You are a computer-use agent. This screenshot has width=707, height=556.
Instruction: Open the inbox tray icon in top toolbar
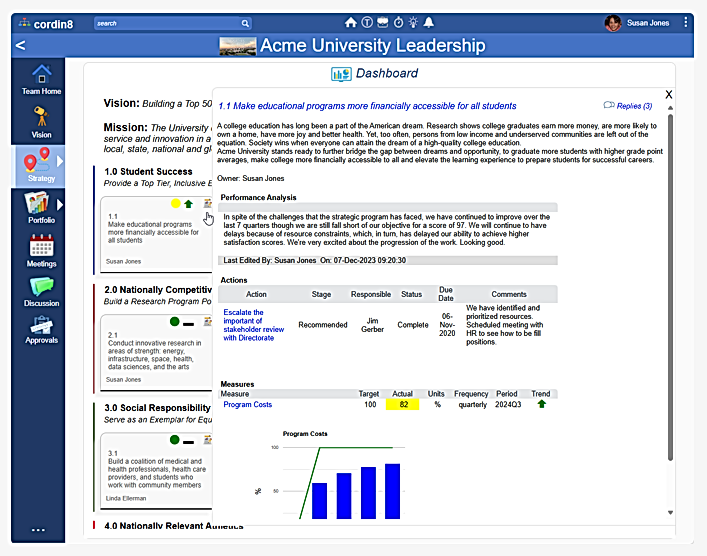click(382, 23)
